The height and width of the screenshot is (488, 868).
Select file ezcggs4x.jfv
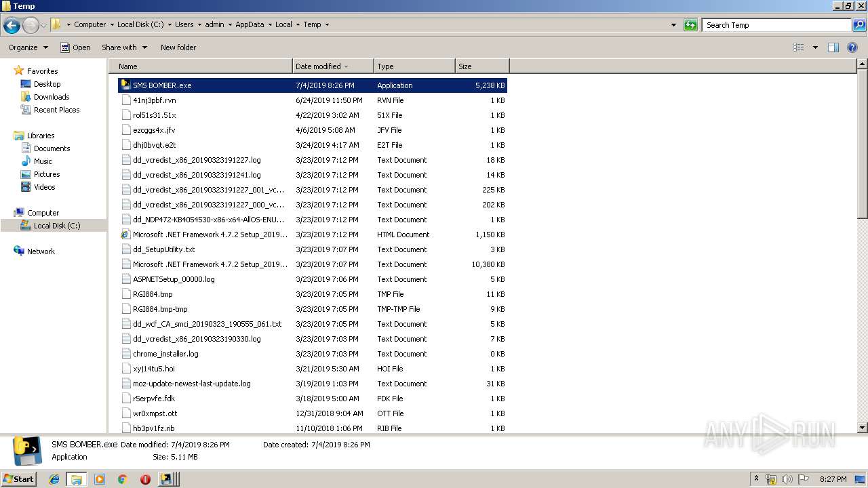pyautogui.click(x=154, y=130)
